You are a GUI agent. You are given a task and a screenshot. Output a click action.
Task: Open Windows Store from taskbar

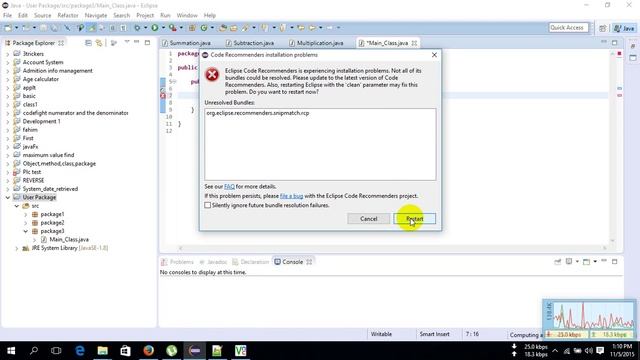[125, 351]
